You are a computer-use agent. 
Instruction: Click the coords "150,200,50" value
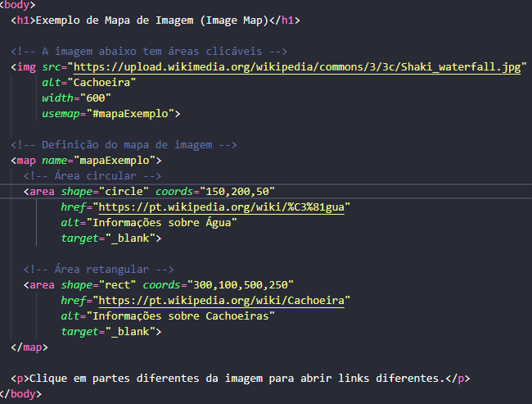[x=247, y=192]
